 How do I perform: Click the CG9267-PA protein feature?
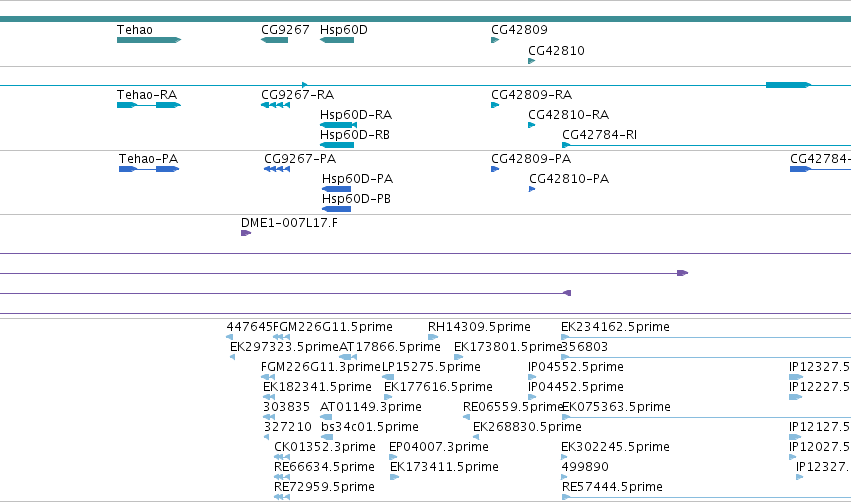(277, 169)
